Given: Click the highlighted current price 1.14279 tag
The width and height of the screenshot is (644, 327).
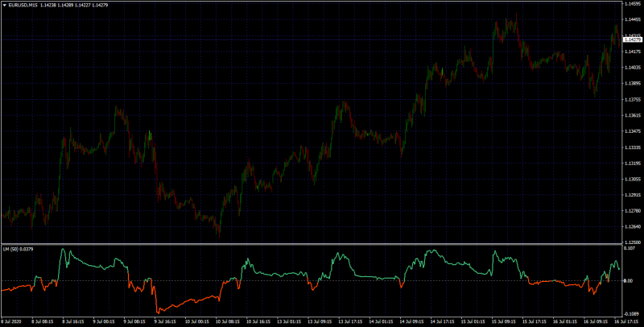Looking at the screenshot, I should point(633,39).
